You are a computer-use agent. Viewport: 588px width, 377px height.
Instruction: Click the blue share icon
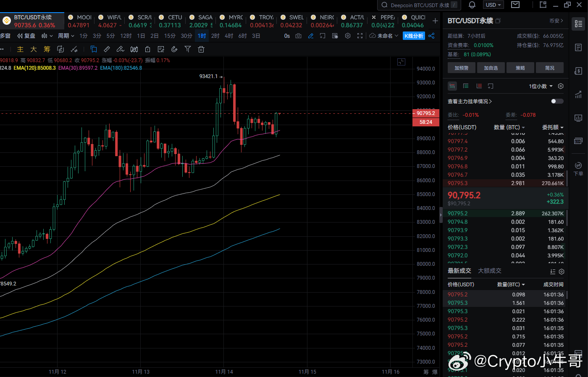(x=431, y=36)
